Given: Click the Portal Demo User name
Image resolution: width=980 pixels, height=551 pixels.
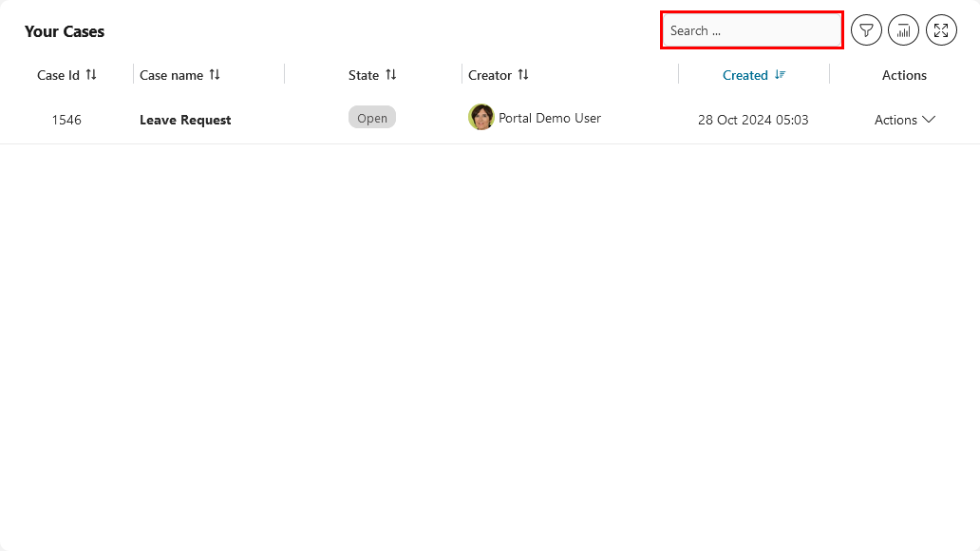Looking at the screenshot, I should click(550, 118).
